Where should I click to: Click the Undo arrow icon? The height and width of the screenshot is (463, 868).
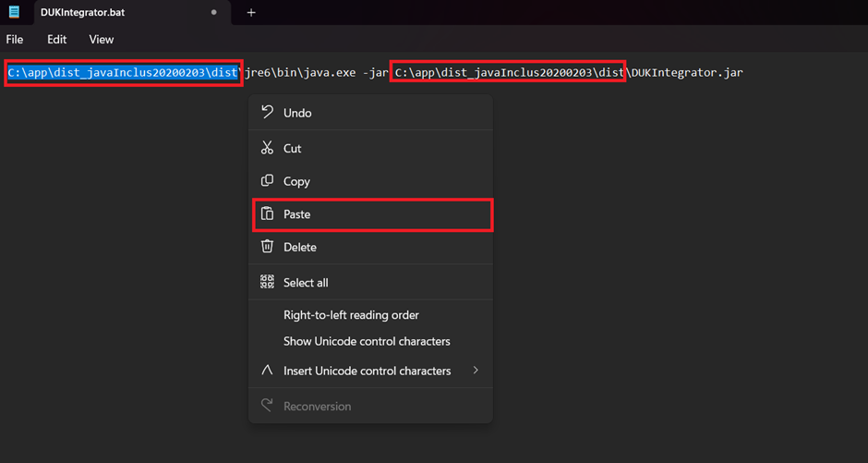pos(267,112)
